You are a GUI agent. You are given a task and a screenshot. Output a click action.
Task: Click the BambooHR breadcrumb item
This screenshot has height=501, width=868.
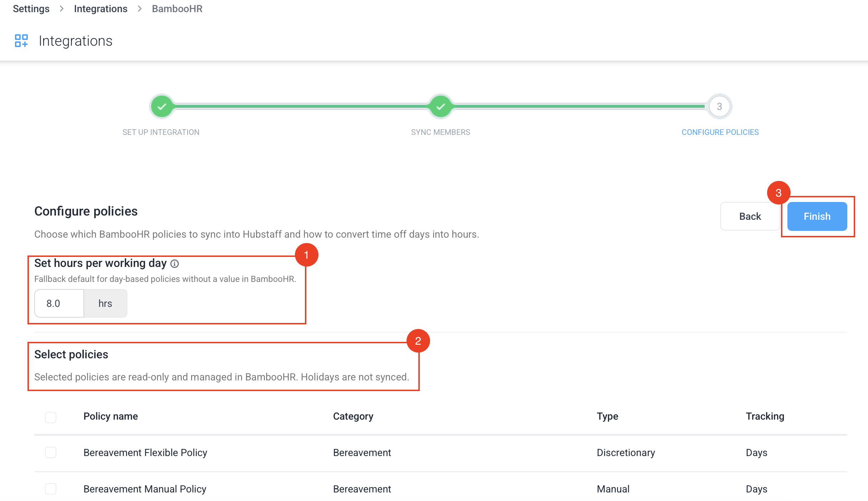pyautogui.click(x=177, y=9)
